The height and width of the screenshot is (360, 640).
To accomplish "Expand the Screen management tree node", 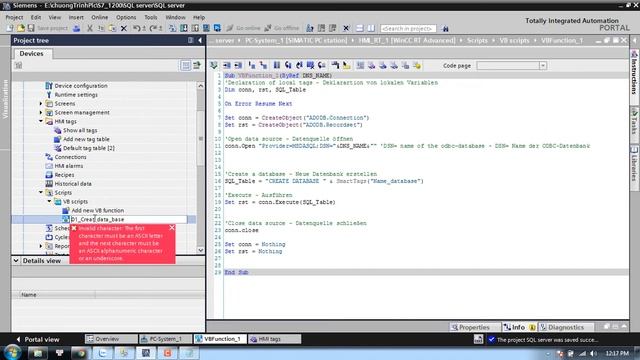I will pyautogui.click(x=41, y=112).
